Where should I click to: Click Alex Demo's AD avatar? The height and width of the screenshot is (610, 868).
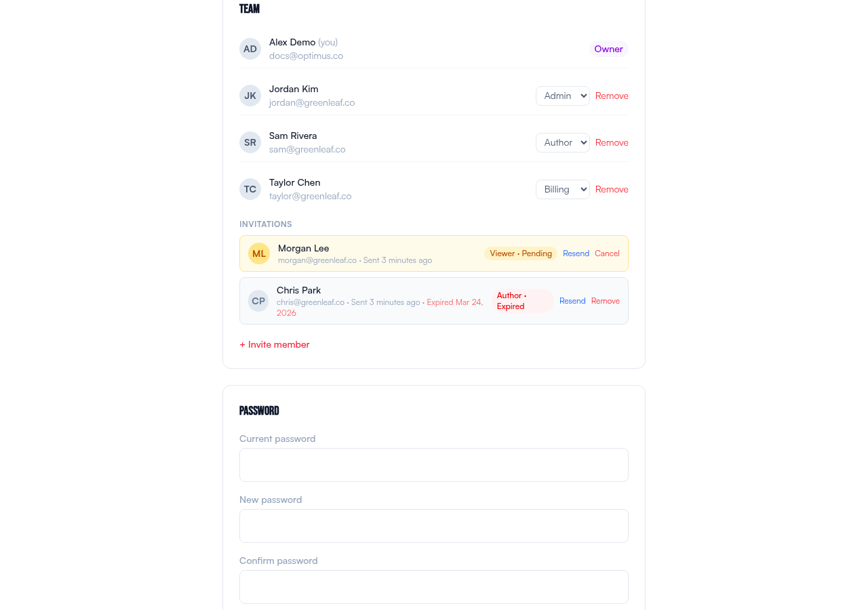(250, 48)
